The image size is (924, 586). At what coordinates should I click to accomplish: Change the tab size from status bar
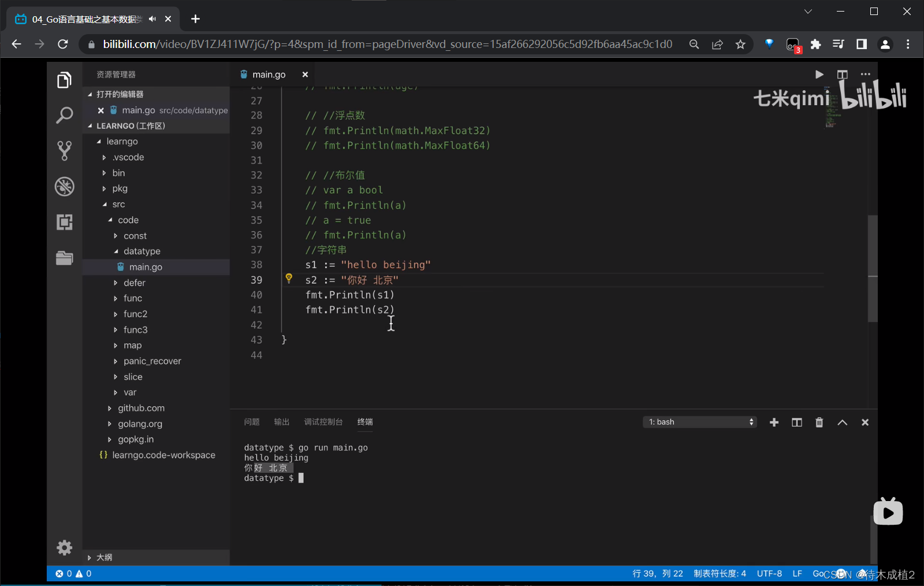(x=720, y=573)
